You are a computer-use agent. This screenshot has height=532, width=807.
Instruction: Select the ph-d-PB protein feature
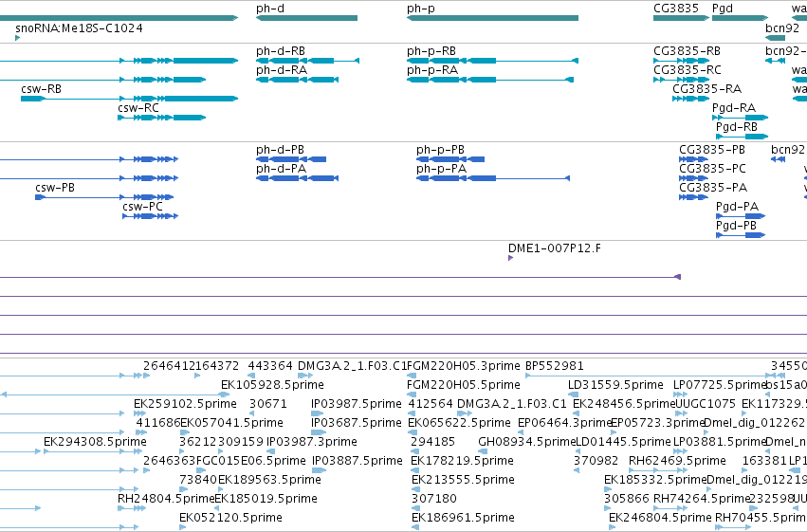291,159
